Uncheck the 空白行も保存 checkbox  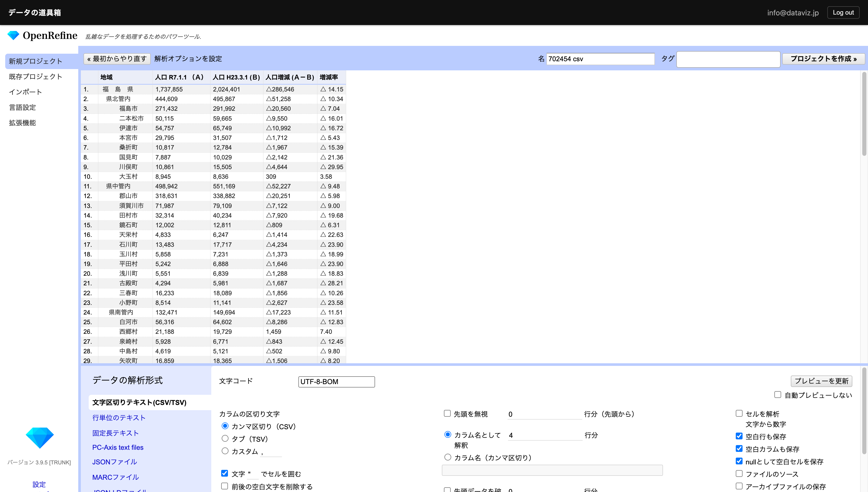coord(739,436)
